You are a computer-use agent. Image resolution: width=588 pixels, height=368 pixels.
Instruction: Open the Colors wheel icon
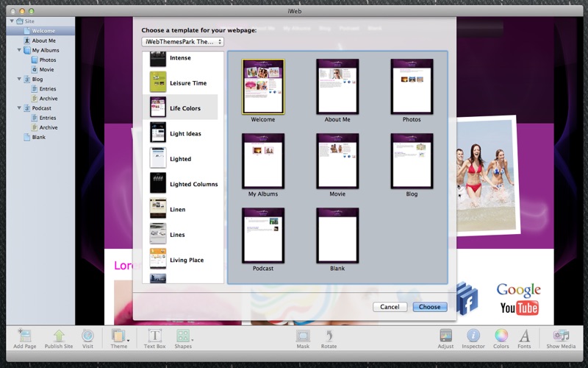tap(501, 336)
